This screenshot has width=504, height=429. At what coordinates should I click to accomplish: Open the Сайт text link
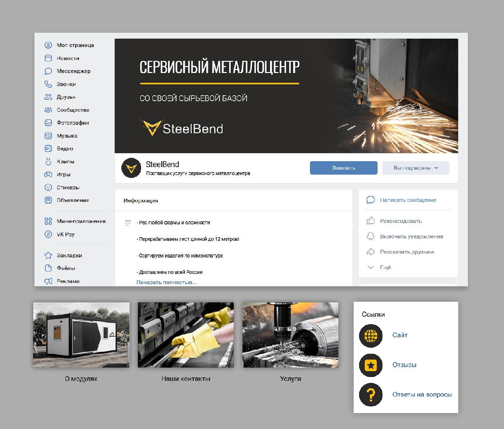[x=400, y=335]
